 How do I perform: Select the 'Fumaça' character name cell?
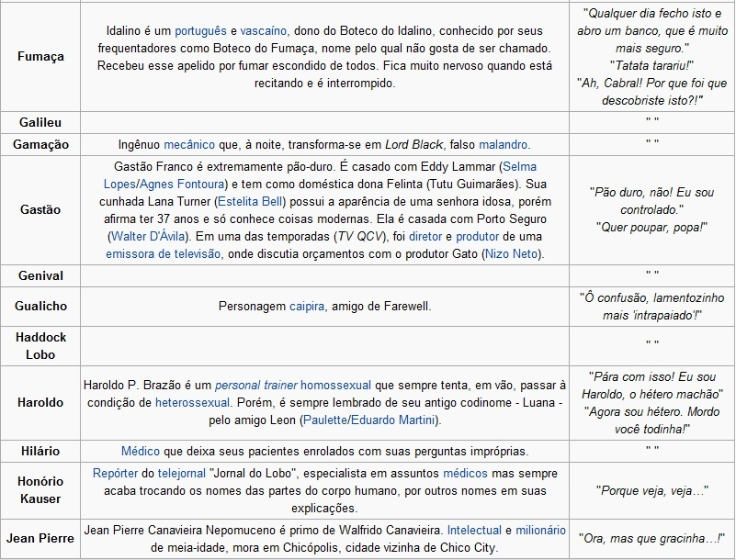[x=40, y=57]
